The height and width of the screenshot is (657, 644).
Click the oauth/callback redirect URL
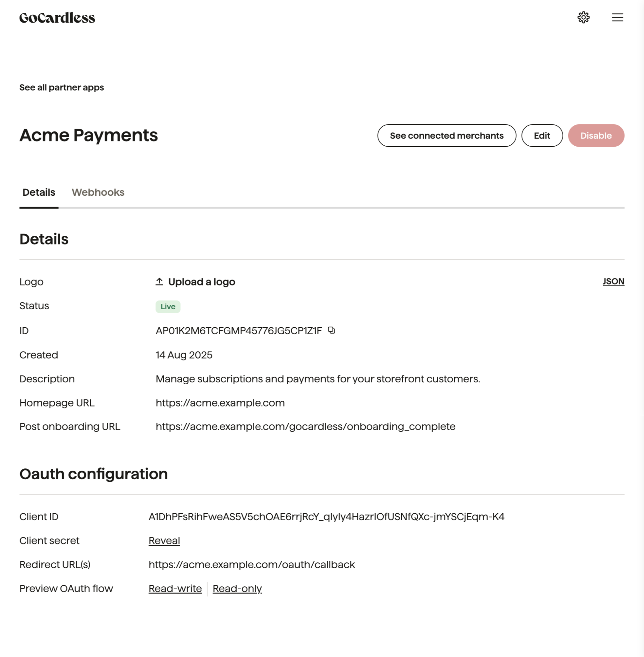(252, 564)
